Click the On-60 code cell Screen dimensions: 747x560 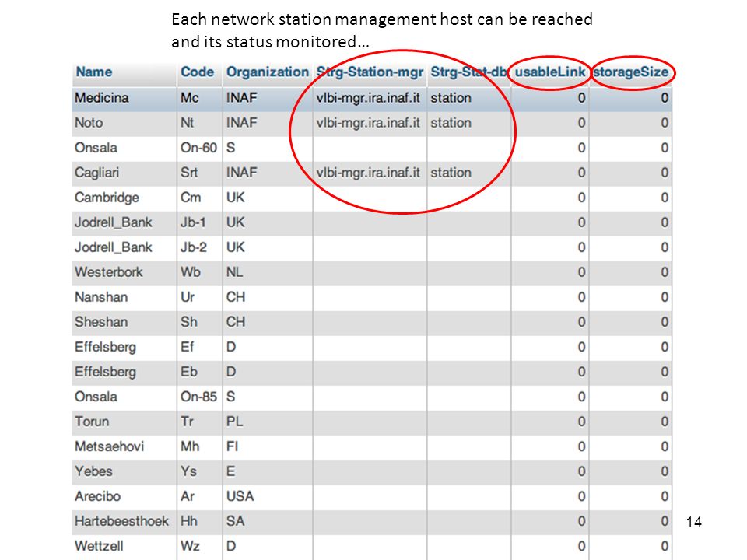point(198,148)
